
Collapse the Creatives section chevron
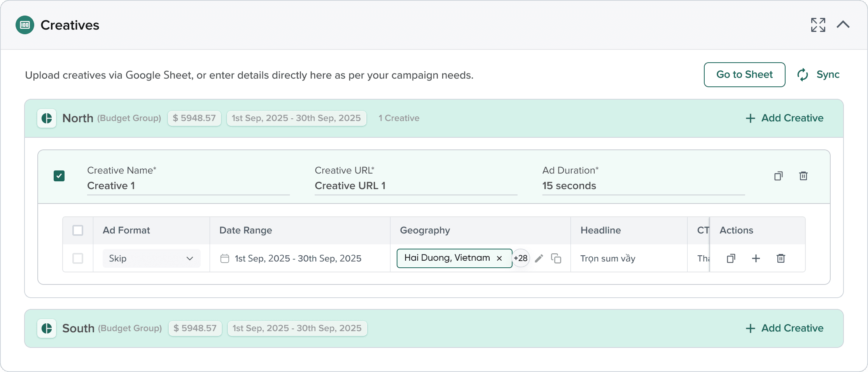click(x=843, y=25)
